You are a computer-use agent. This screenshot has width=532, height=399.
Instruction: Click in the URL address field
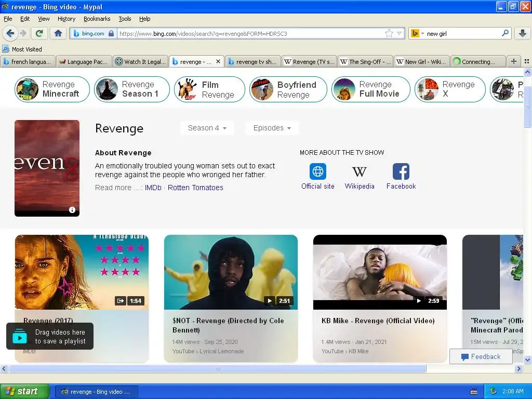[251, 33]
